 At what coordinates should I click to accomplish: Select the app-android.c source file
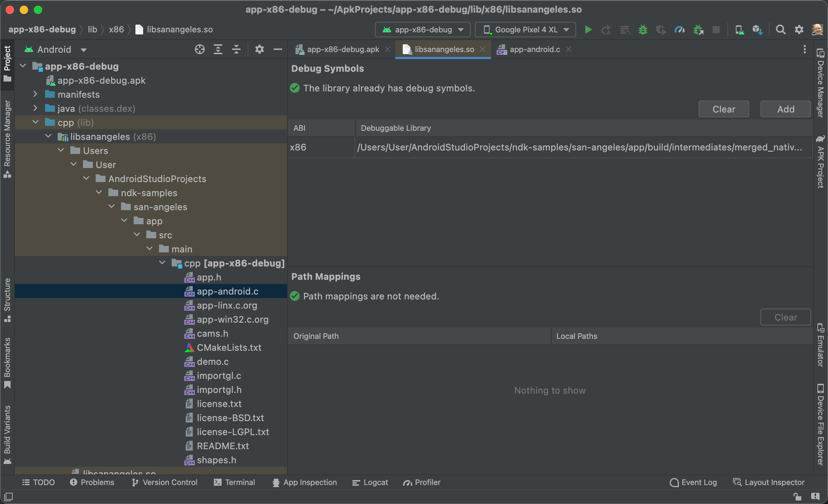[227, 291]
